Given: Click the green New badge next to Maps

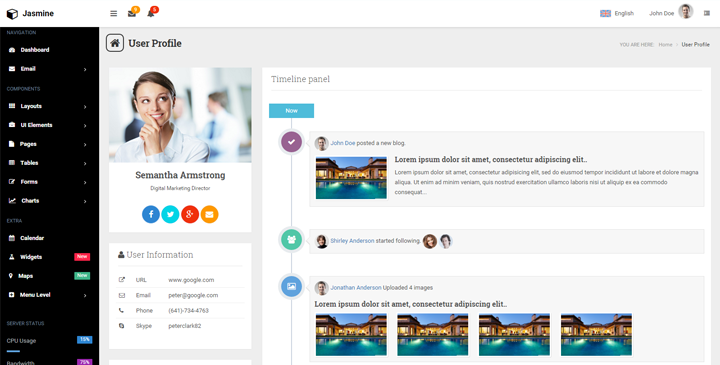Looking at the screenshot, I should click(82, 276).
